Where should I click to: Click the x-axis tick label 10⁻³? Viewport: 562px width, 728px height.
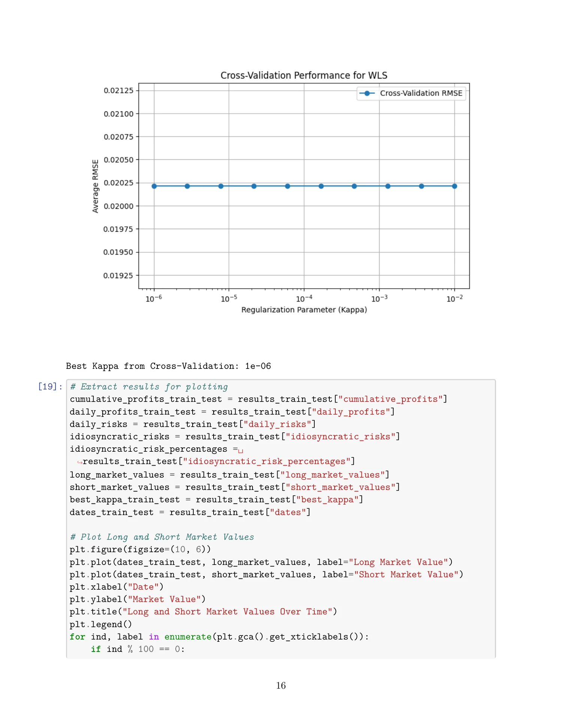click(x=379, y=298)
